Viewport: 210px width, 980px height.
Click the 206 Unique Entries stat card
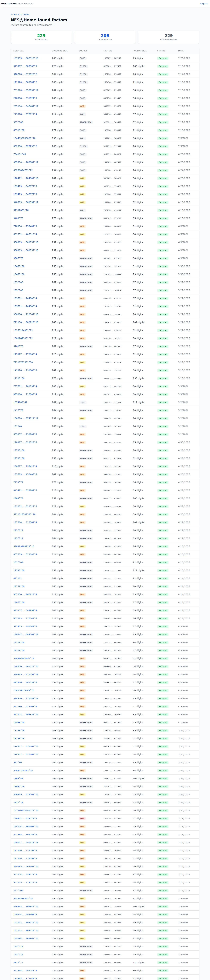[105, 37]
